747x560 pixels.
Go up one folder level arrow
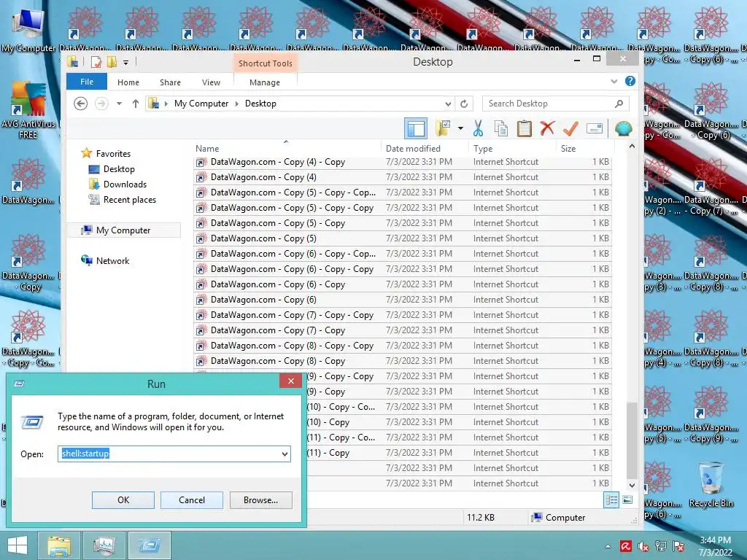[136, 104]
